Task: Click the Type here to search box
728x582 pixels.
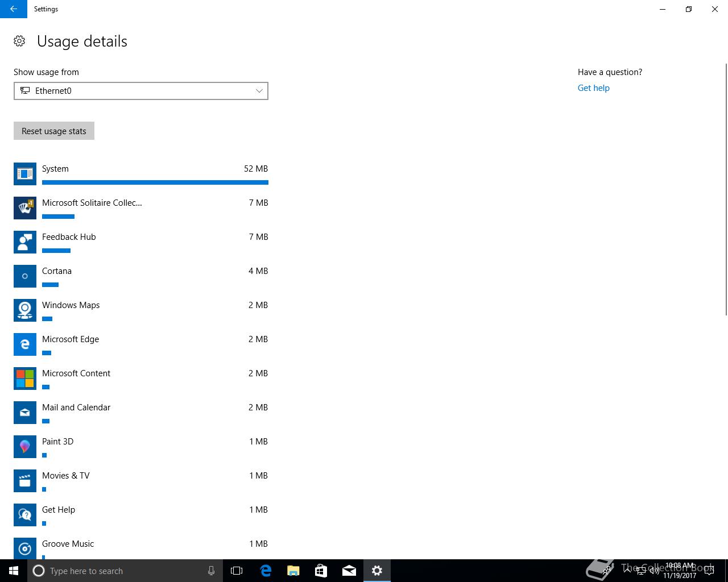Action: [125, 571]
